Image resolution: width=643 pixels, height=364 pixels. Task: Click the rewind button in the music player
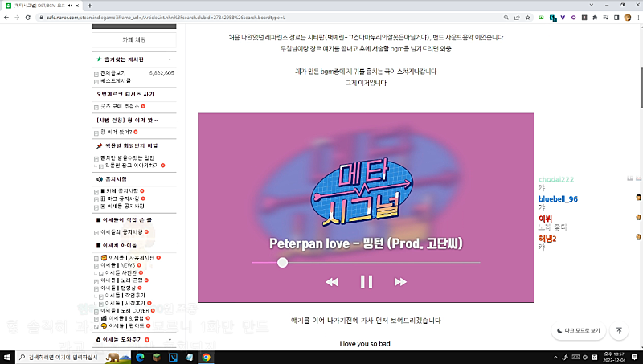click(x=332, y=282)
